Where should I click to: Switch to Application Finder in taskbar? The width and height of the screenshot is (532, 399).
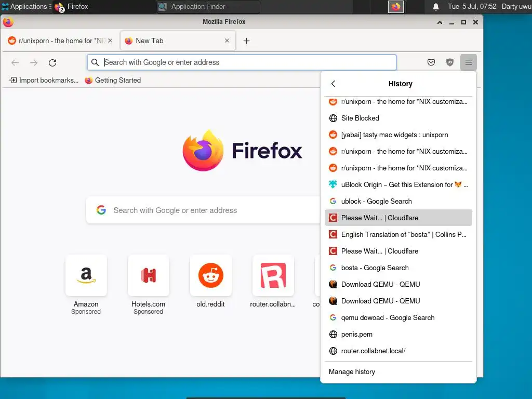[x=208, y=6]
